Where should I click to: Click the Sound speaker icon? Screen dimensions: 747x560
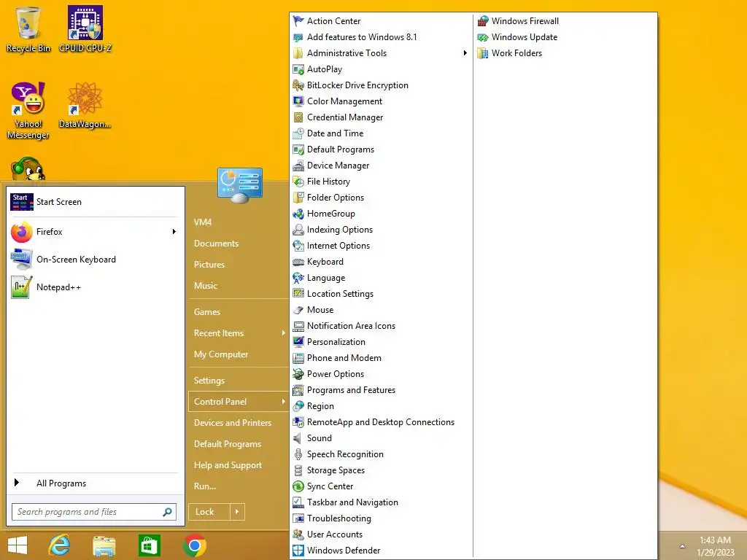[x=298, y=438]
